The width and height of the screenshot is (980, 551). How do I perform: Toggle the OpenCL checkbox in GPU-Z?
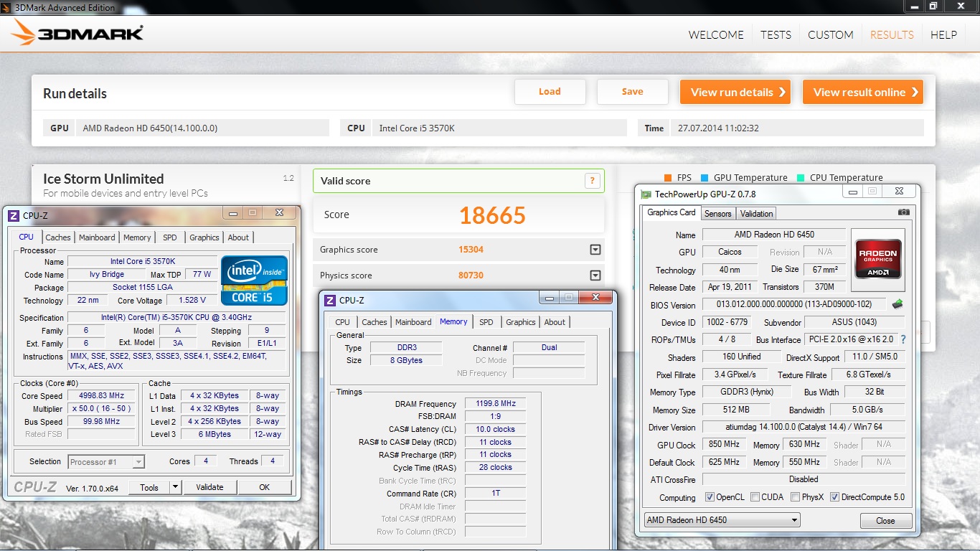point(710,497)
